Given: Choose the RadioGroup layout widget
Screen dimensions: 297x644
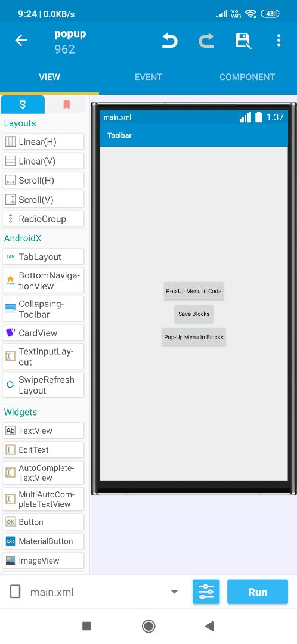Looking at the screenshot, I should click(43, 219).
